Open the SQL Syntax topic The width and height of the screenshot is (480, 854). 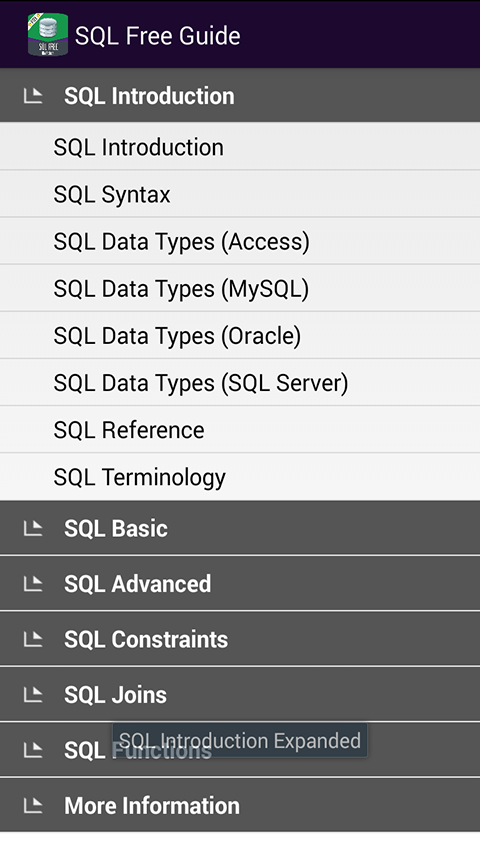click(x=240, y=194)
